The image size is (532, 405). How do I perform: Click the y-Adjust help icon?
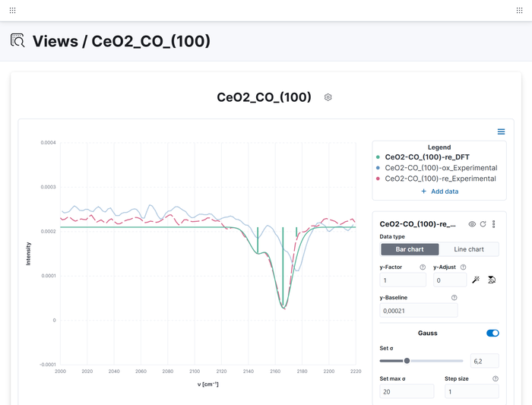463,267
